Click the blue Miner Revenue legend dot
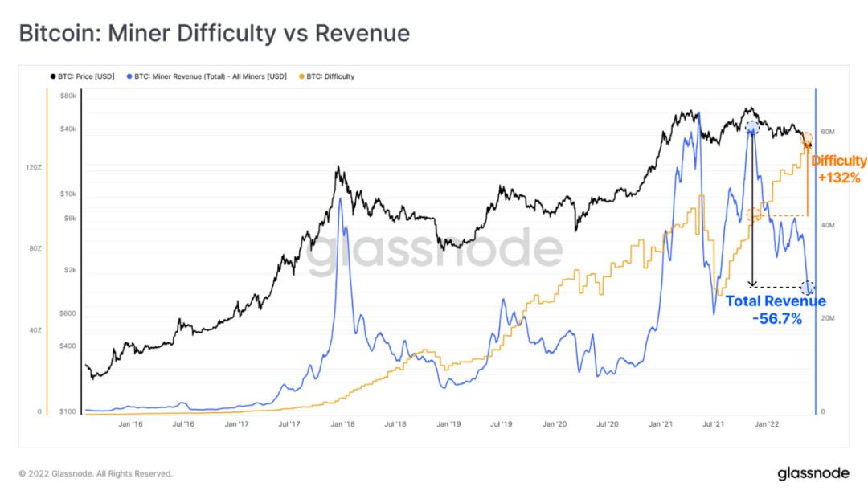The width and height of the screenshot is (868, 499). (129, 76)
